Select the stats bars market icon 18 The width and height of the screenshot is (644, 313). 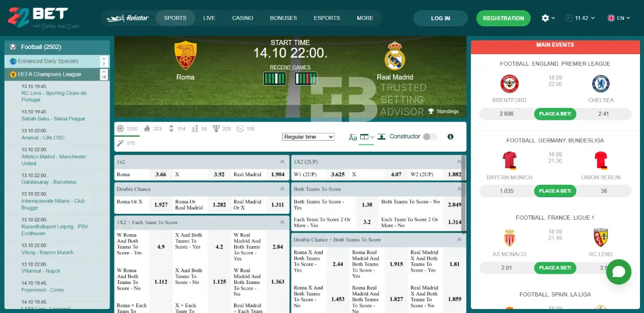pyautogui.click(x=199, y=129)
